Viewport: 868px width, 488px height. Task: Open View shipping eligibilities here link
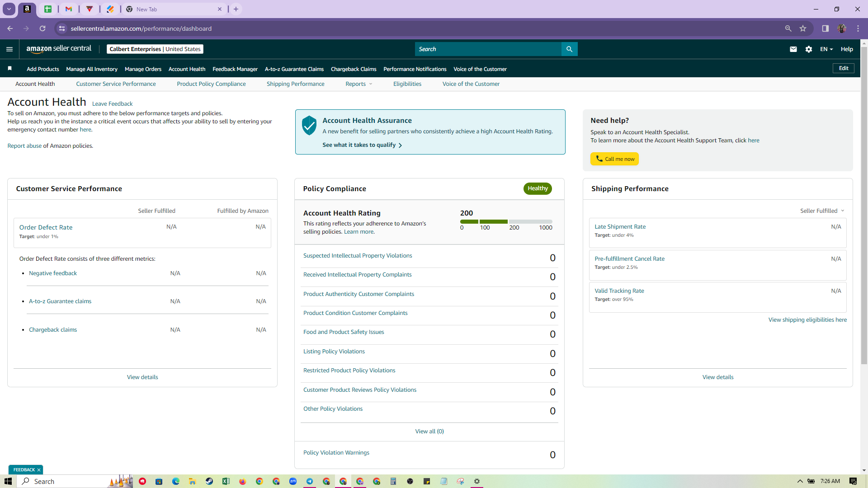click(807, 320)
